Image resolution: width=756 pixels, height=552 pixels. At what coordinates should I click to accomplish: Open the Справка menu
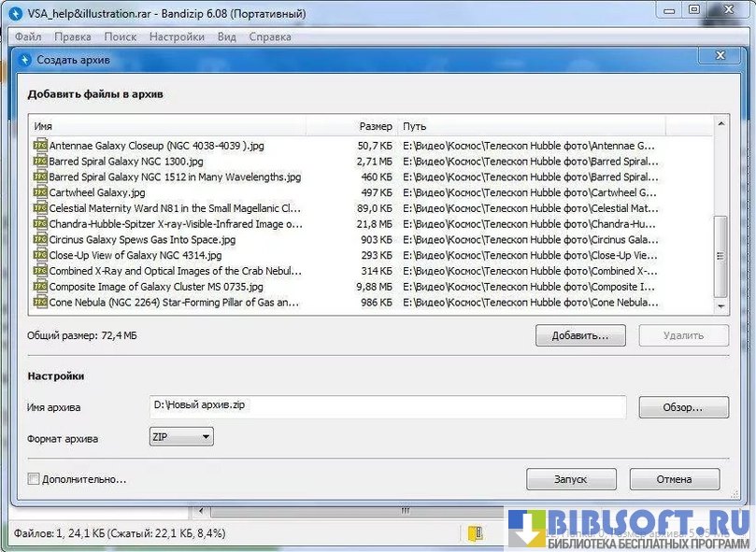(x=269, y=36)
